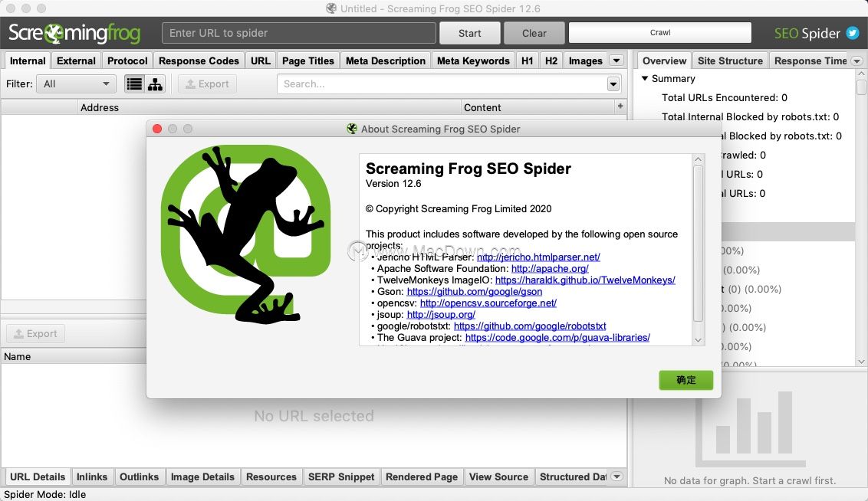Select the URL tab
This screenshot has height=501, width=868.
(x=261, y=61)
